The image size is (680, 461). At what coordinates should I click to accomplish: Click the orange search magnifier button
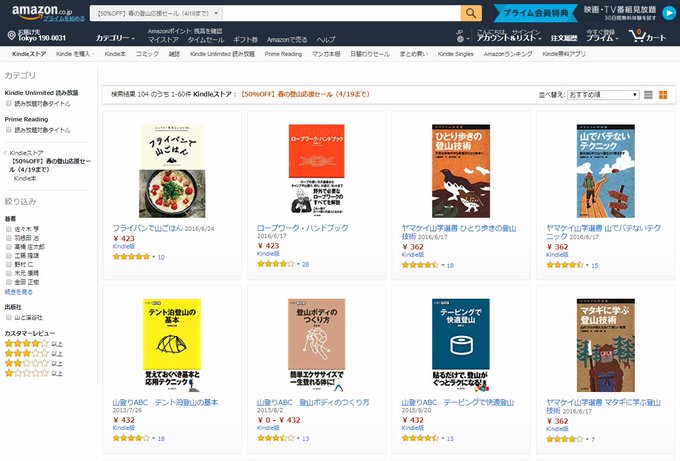pyautogui.click(x=471, y=13)
